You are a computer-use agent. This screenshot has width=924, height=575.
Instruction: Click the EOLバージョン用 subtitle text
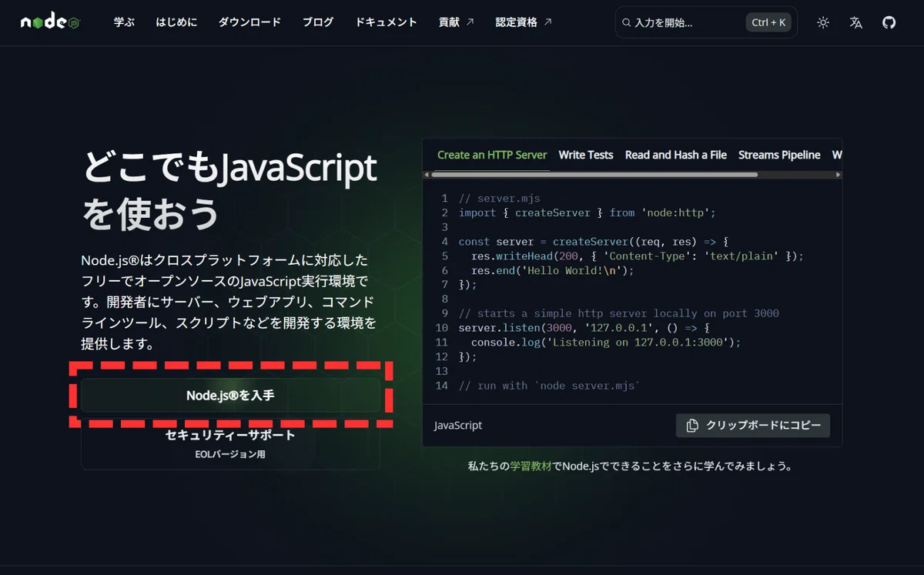[x=230, y=454]
